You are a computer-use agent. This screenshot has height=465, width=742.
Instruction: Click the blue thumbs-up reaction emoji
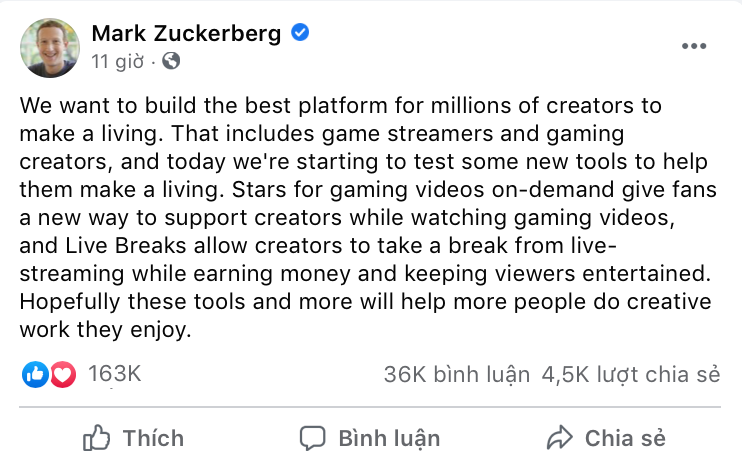35,375
